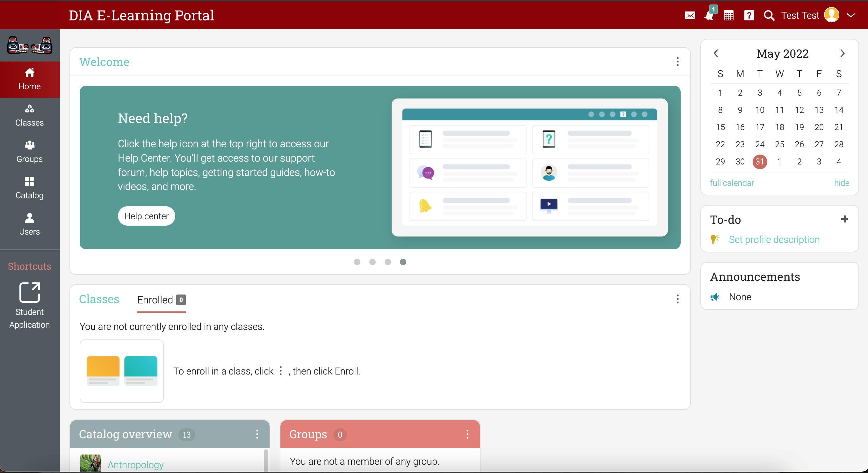Viewport: 868px width, 473px height.
Task: Select the second carousel slide dot
Action: [372, 262]
